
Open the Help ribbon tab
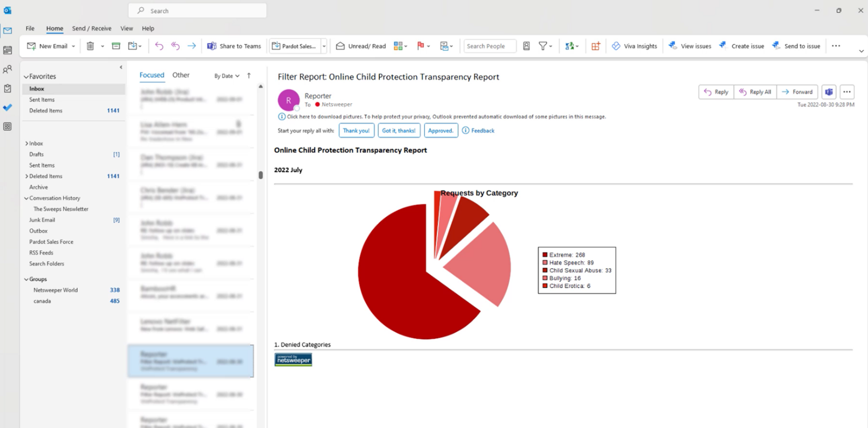tap(148, 28)
